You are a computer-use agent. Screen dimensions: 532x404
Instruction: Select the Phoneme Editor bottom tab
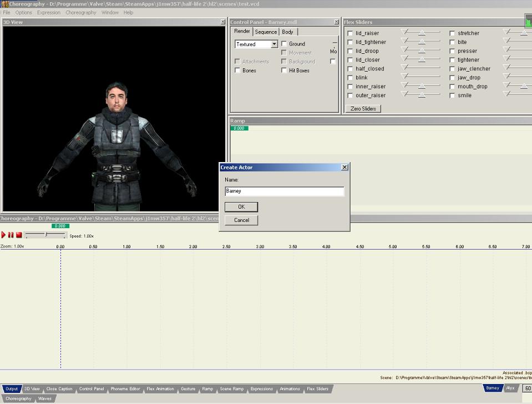click(x=125, y=388)
